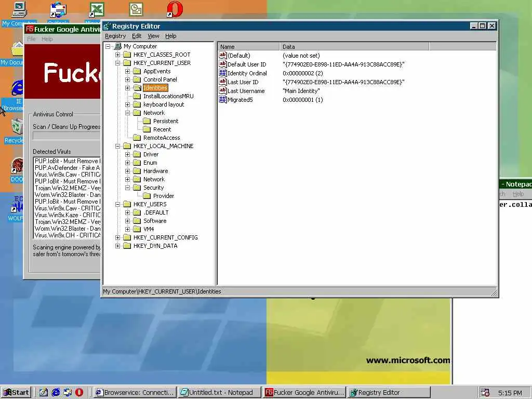Image resolution: width=532 pixels, height=399 pixels.
Task: Select the Last User ID value icon
Action: [x=223, y=82]
